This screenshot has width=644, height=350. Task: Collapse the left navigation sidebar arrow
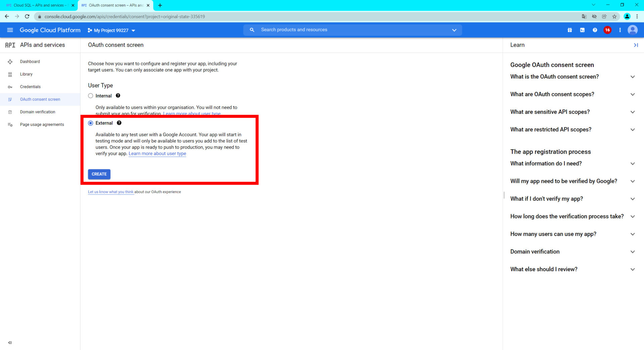coord(10,343)
